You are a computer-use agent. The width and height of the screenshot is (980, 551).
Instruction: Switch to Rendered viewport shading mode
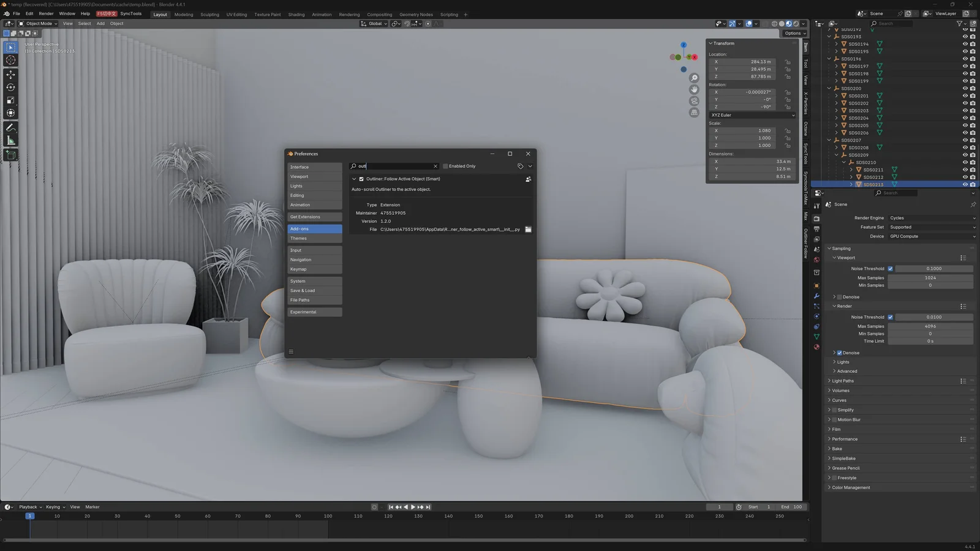point(796,23)
